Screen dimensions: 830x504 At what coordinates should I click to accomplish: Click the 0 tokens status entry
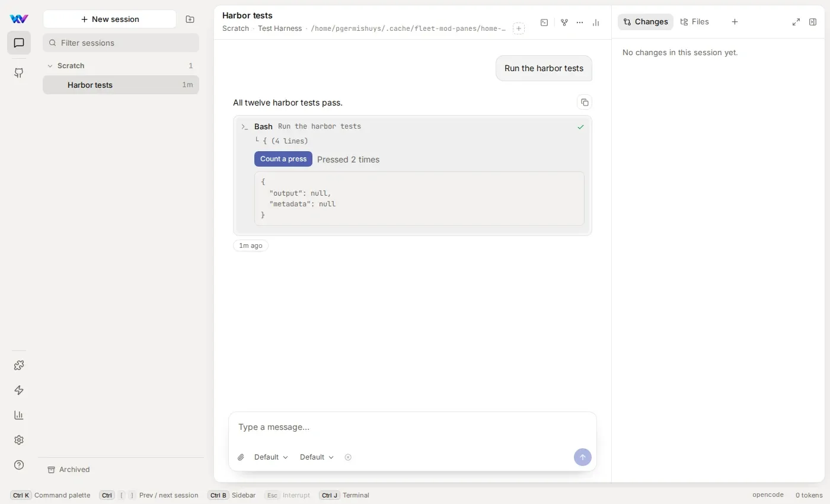point(809,495)
